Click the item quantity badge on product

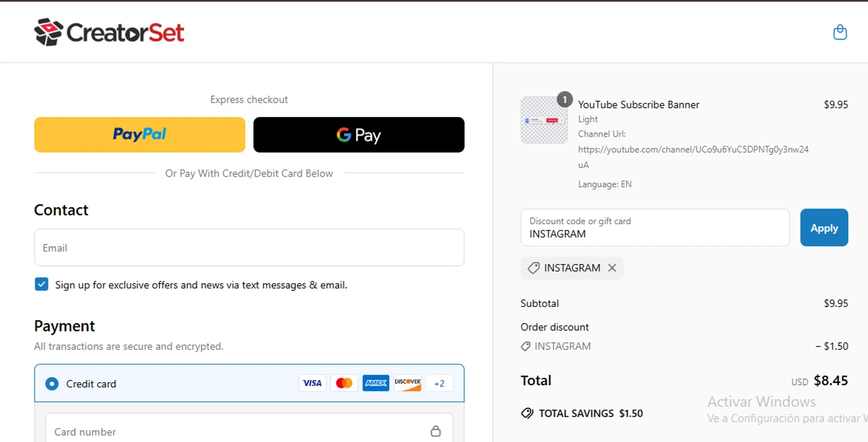[565, 100]
